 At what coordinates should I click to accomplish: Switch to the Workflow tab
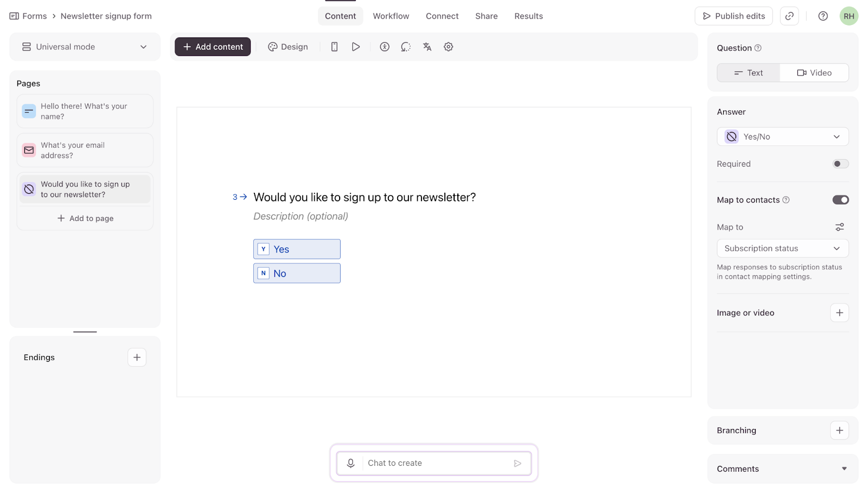(x=391, y=16)
